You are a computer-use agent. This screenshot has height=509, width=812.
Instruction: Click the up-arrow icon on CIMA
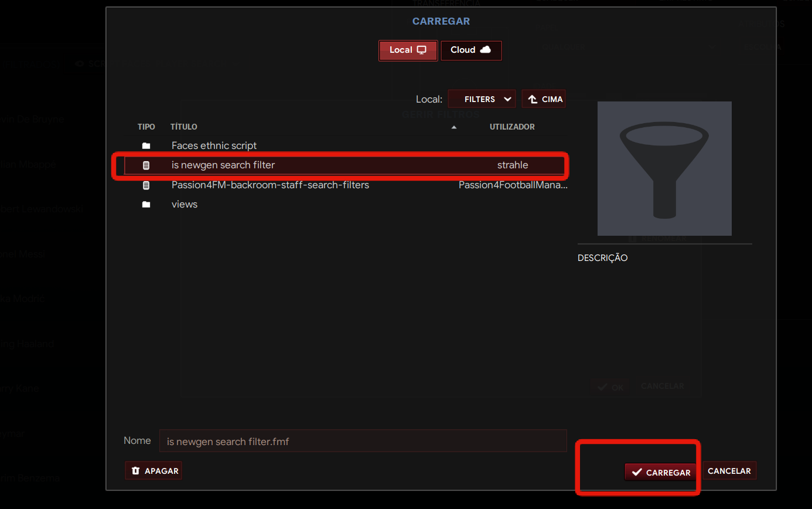(533, 99)
